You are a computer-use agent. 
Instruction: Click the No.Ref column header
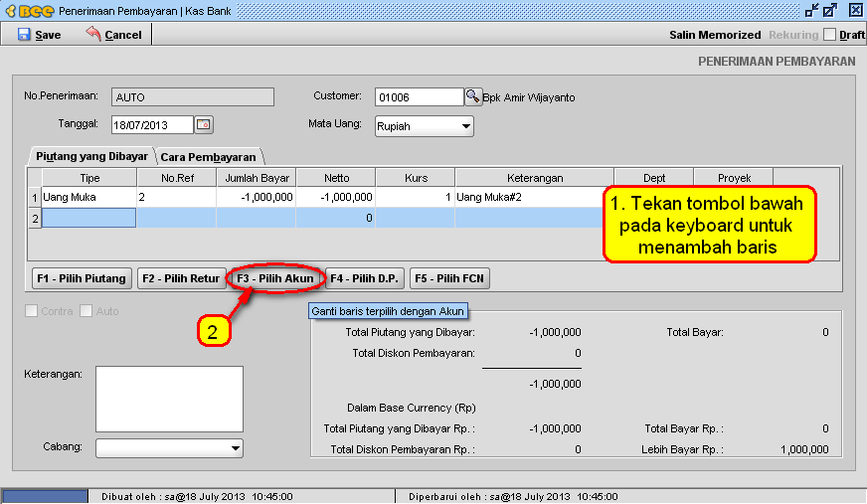coord(177,178)
